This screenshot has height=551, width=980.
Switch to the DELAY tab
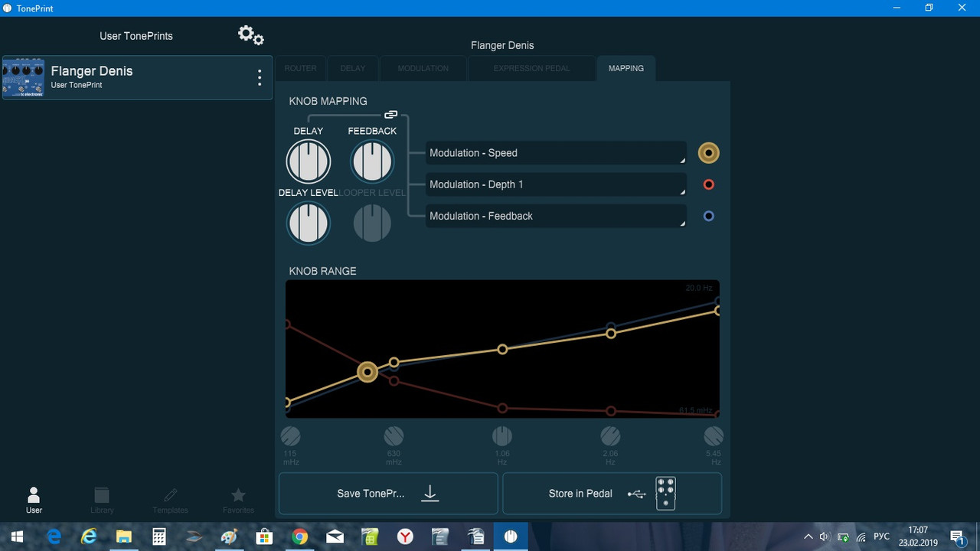(x=353, y=68)
